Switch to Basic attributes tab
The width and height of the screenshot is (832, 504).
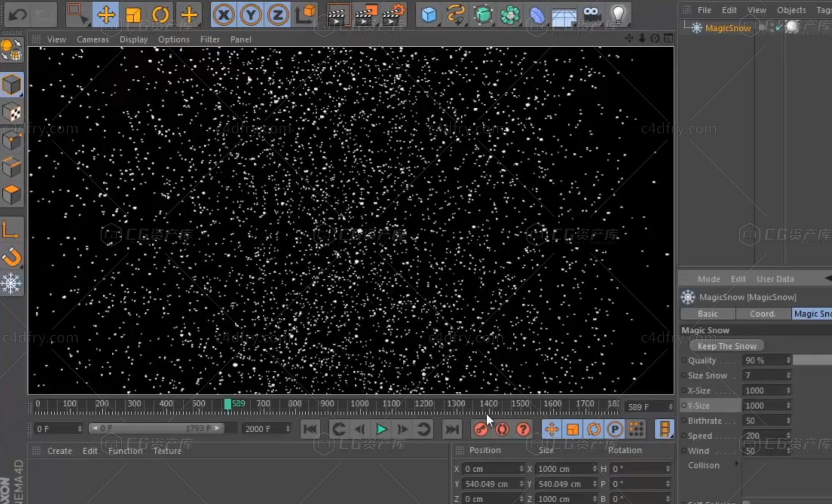point(708,314)
